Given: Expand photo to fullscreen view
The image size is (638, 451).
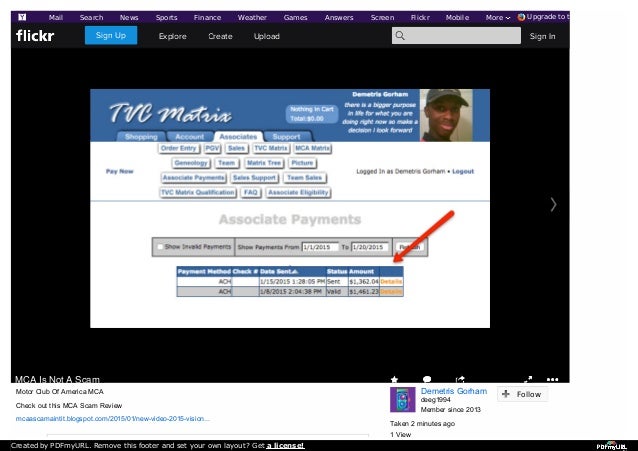Looking at the screenshot, I should (x=528, y=379).
